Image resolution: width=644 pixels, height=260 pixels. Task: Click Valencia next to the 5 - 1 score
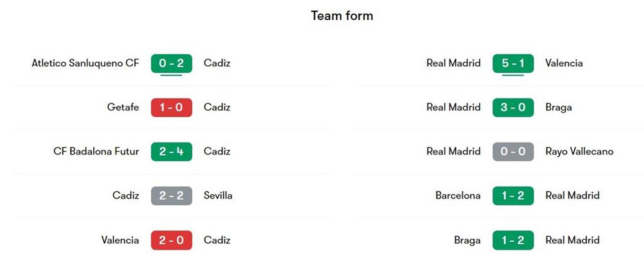pyautogui.click(x=563, y=63)
